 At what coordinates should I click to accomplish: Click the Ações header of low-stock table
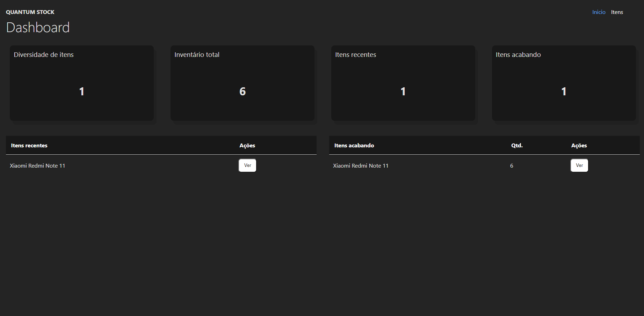[x=579, y=145]
